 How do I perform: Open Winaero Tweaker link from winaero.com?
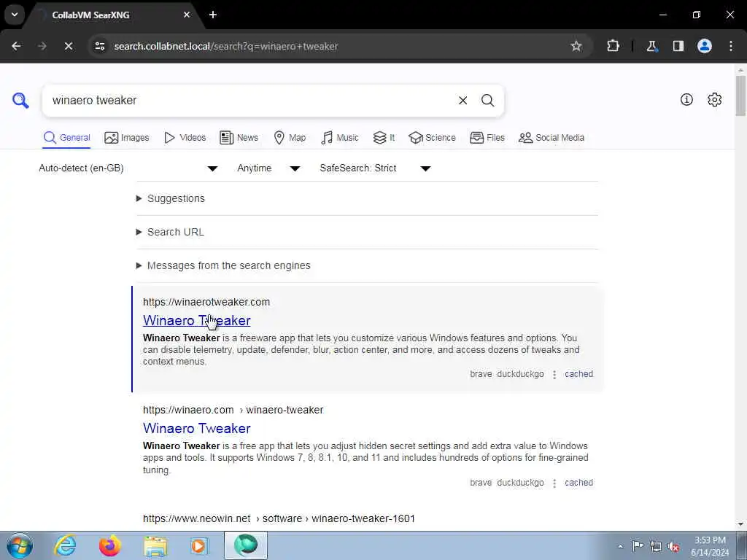click(197, 428)
